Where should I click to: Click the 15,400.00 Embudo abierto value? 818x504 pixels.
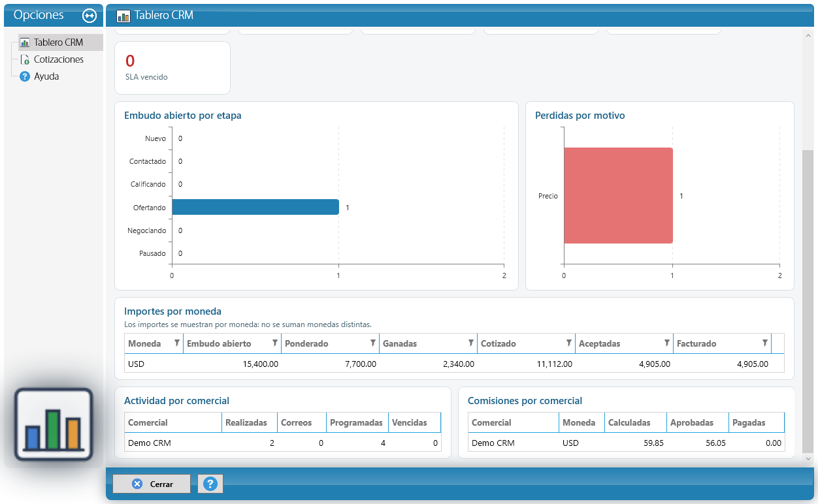[260, 364]
